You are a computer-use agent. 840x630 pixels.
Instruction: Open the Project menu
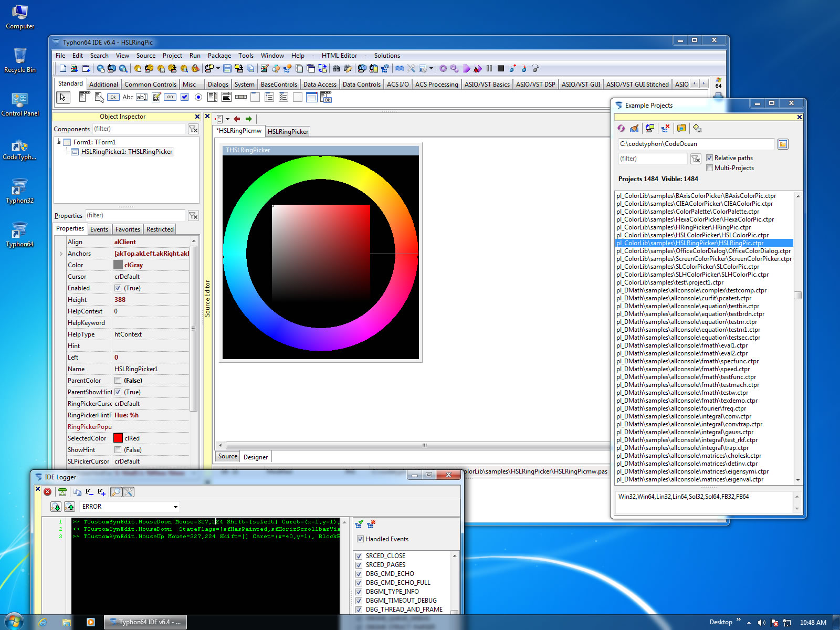(172, 56)
